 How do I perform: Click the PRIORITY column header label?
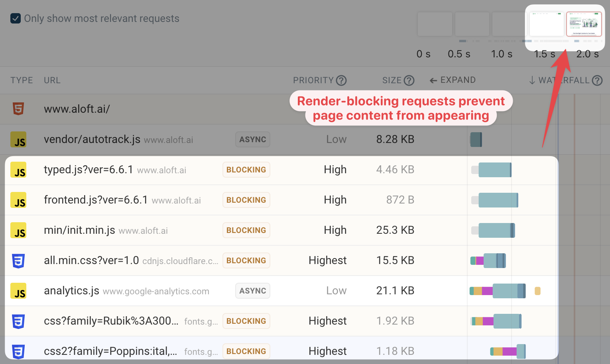(313, 80)
